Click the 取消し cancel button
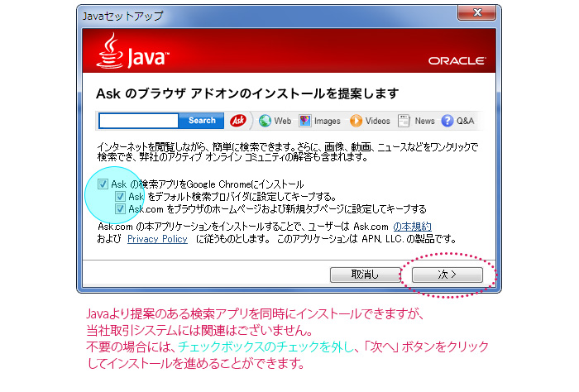The height and width of the screenshot is (392, 579). point(366,275)
